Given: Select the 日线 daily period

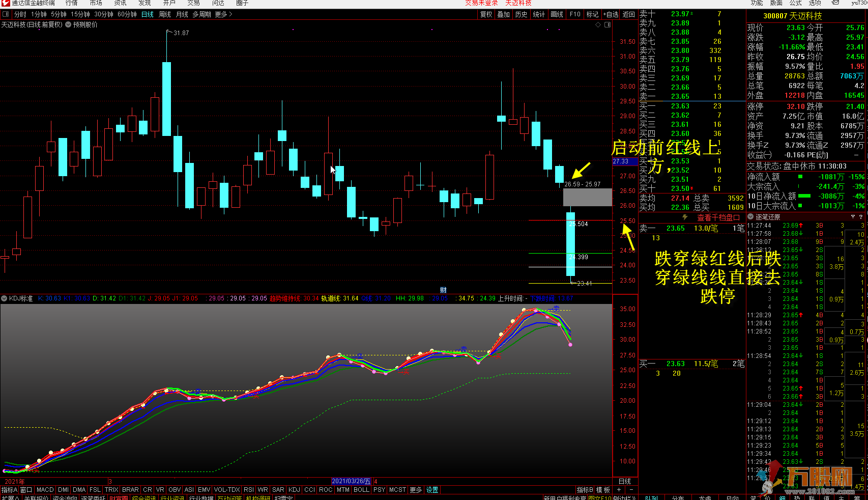Looking at the screenshot, I should click(x=148, y=14).
